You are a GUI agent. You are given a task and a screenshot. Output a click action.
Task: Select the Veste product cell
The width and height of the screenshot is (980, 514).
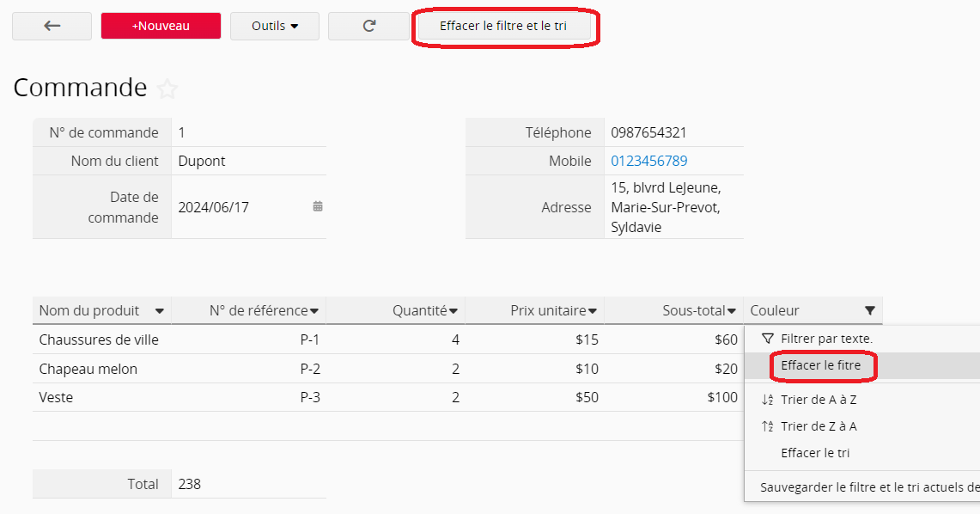point(102,397)
